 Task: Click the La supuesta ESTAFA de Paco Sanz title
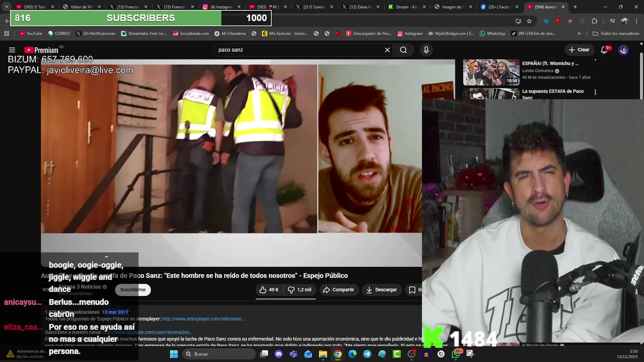[553, 95]
